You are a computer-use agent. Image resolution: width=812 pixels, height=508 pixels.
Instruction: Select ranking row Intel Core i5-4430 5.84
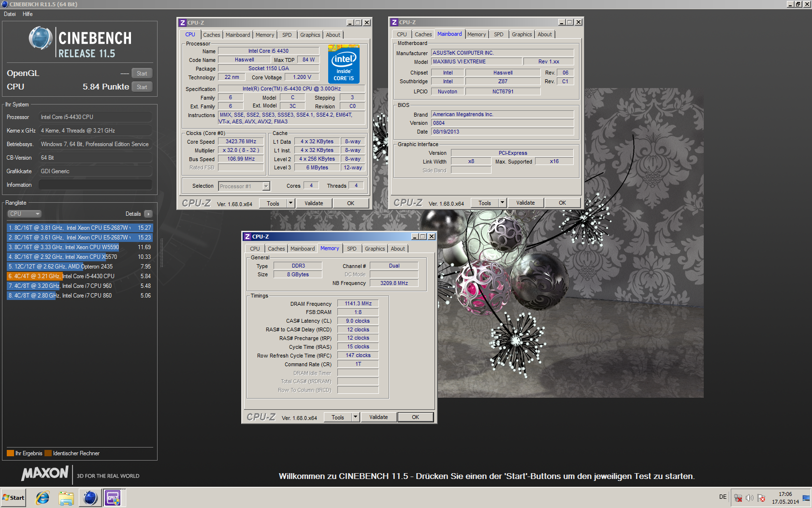(80, 276)
